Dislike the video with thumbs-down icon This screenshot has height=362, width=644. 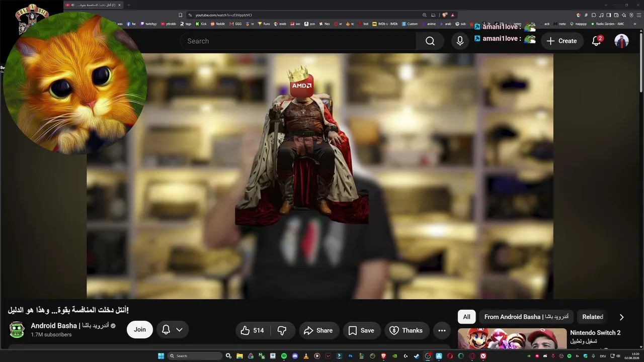point(282,330)
